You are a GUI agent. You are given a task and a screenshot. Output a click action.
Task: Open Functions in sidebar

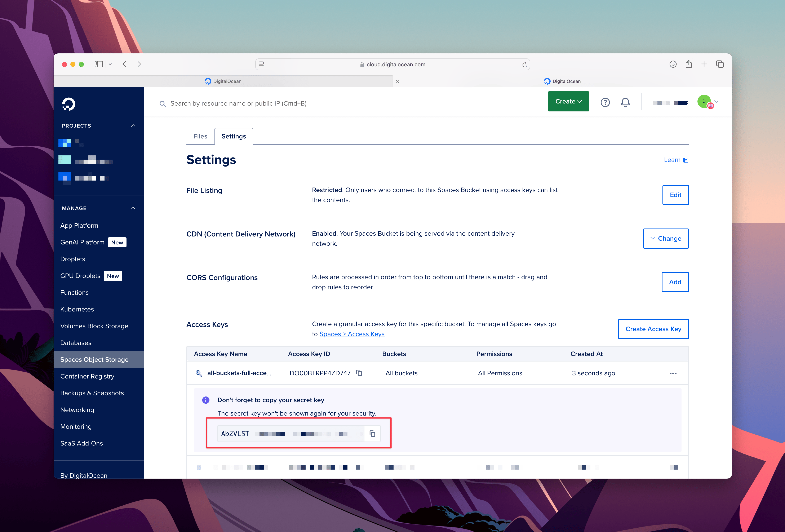pos(74,293)
